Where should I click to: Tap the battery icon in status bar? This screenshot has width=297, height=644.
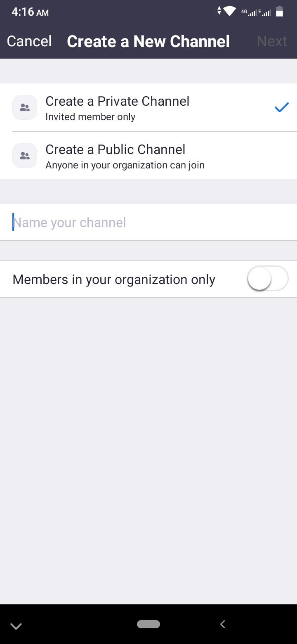point(279,11)
